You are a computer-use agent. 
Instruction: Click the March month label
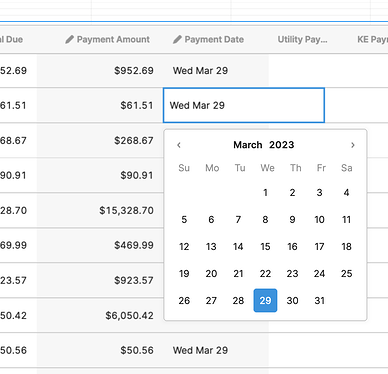click(248, 145)
